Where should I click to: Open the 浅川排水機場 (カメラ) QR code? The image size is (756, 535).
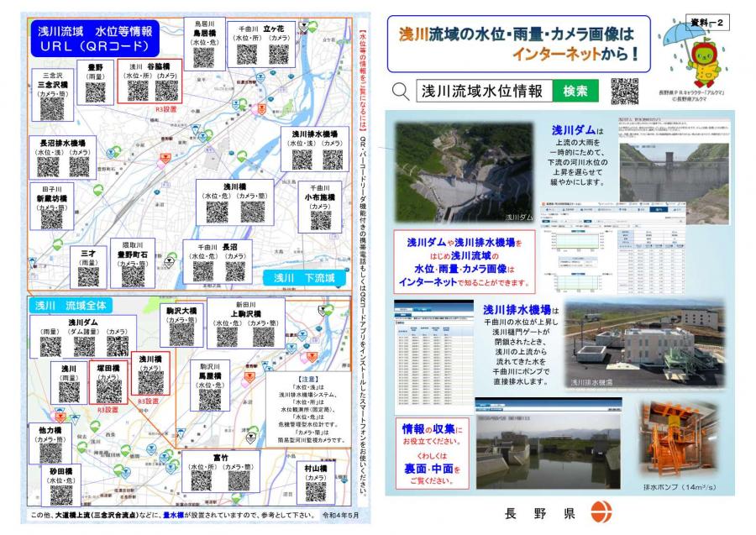coord(333,160)
